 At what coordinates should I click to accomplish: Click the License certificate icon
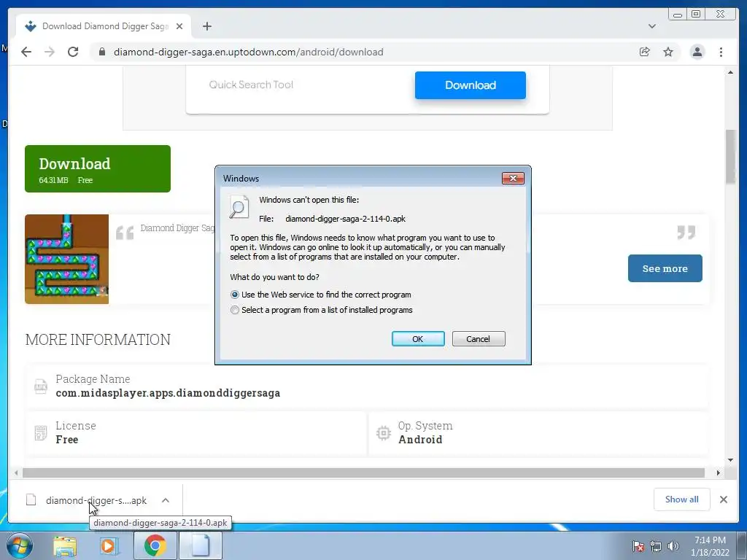41,433
